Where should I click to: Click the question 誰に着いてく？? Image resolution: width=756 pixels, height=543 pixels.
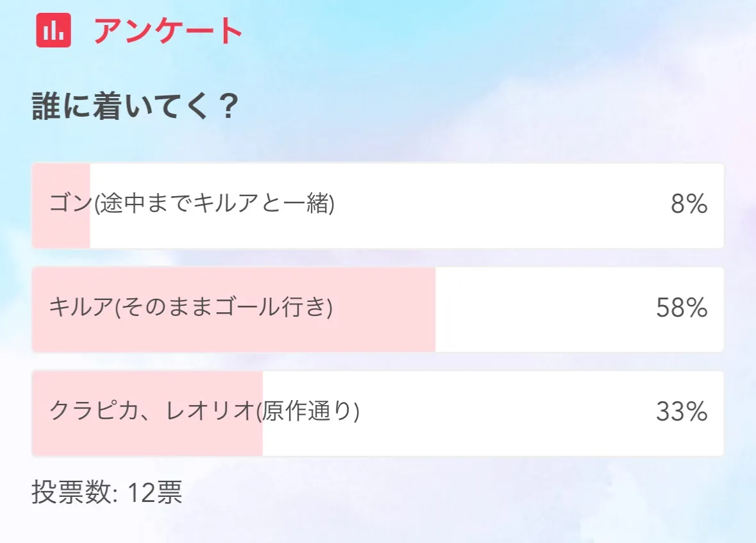pos(135,107)
